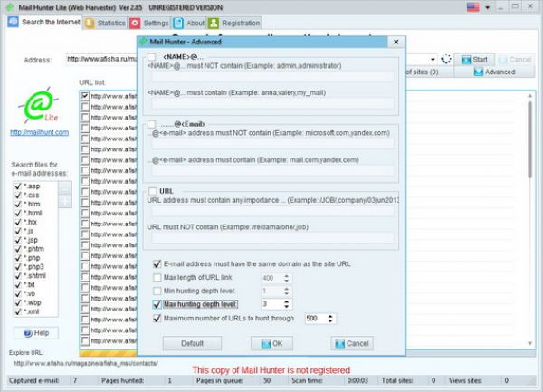Click the yellow progress bar below URL list
Viewport: 543px width, 392px height.
pos(109,353)
